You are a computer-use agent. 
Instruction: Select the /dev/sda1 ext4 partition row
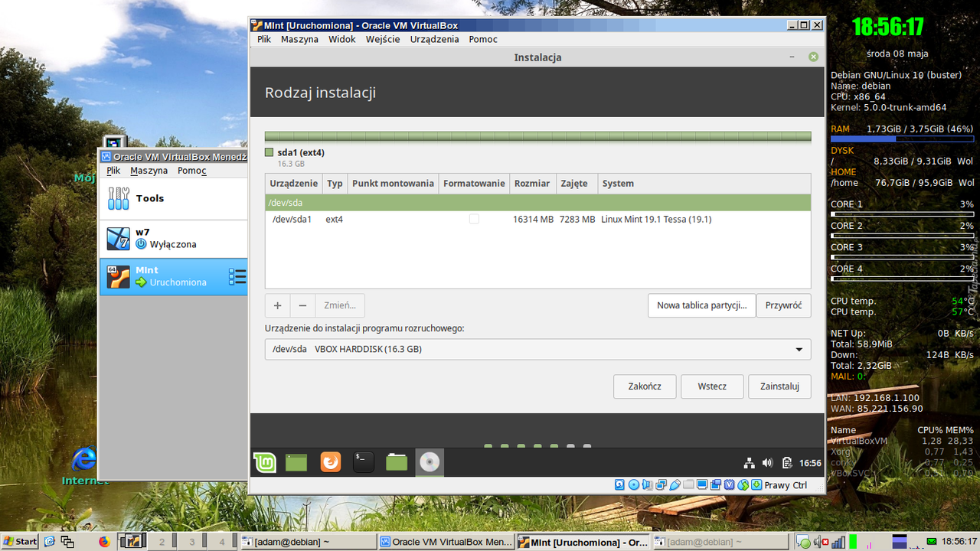coord(538,219)
